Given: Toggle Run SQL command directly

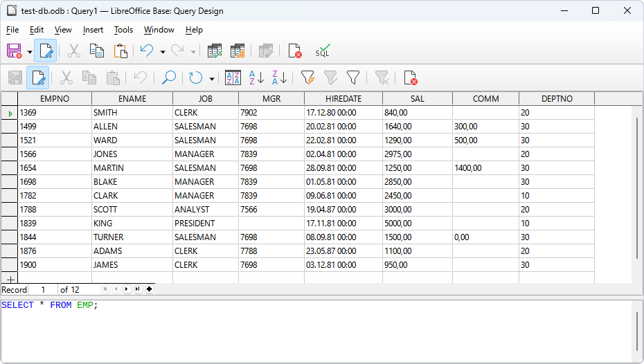Looking at the screenshot, I should click(323, 51).
